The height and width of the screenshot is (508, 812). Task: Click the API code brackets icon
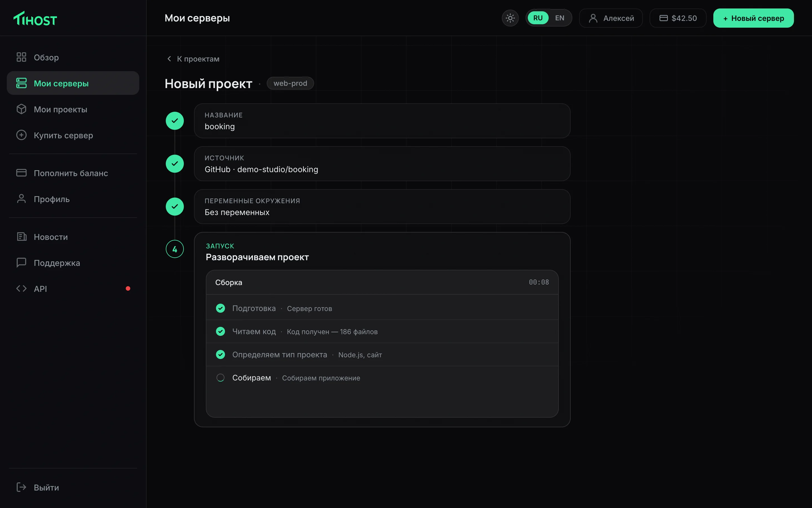[x=21, y=289]
